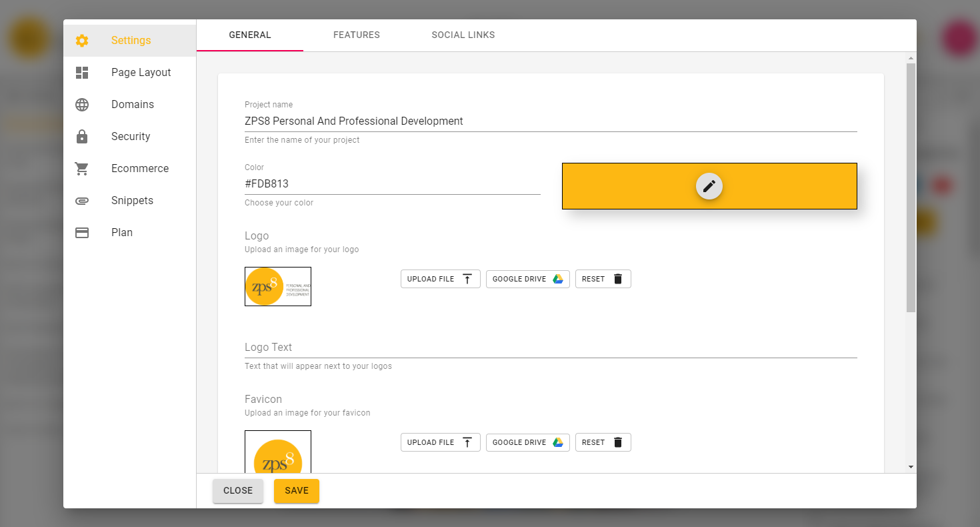Click the vertical scrollbar thumb
The image size is (980, 527).
coord(911,187)
